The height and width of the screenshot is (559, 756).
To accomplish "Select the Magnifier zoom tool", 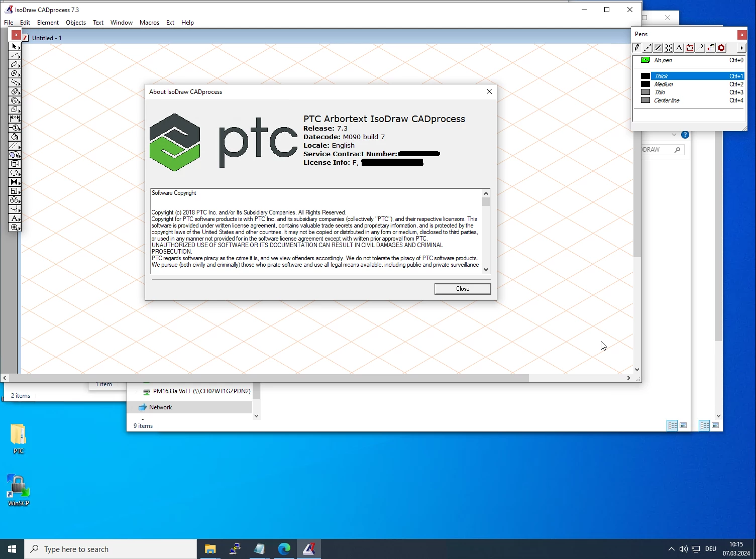I will (x=15, y=227).
